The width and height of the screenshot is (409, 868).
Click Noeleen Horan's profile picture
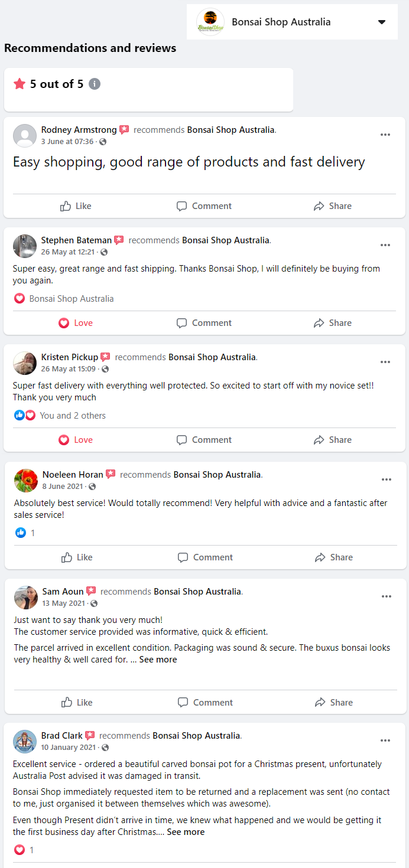24,480
